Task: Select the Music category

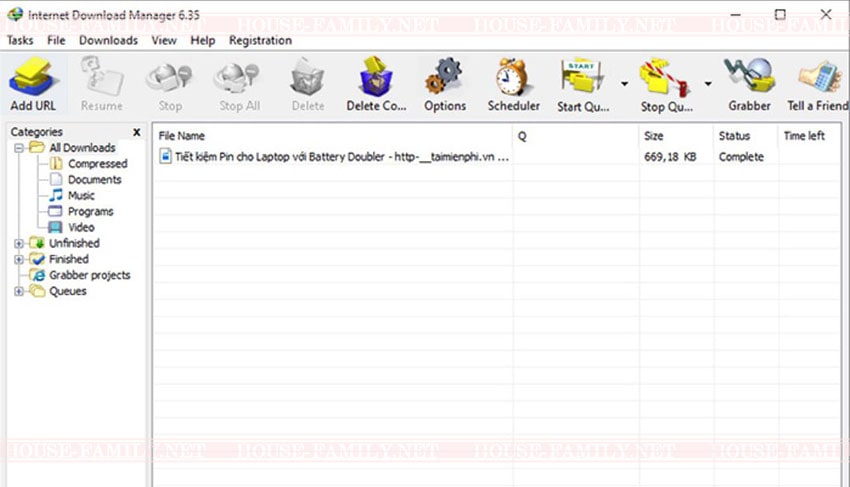Action: pyautogui.click(x=81, y=196)
